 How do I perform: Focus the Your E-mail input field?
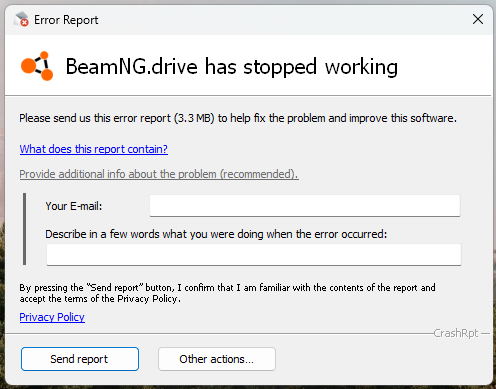[x=305, y=206]
